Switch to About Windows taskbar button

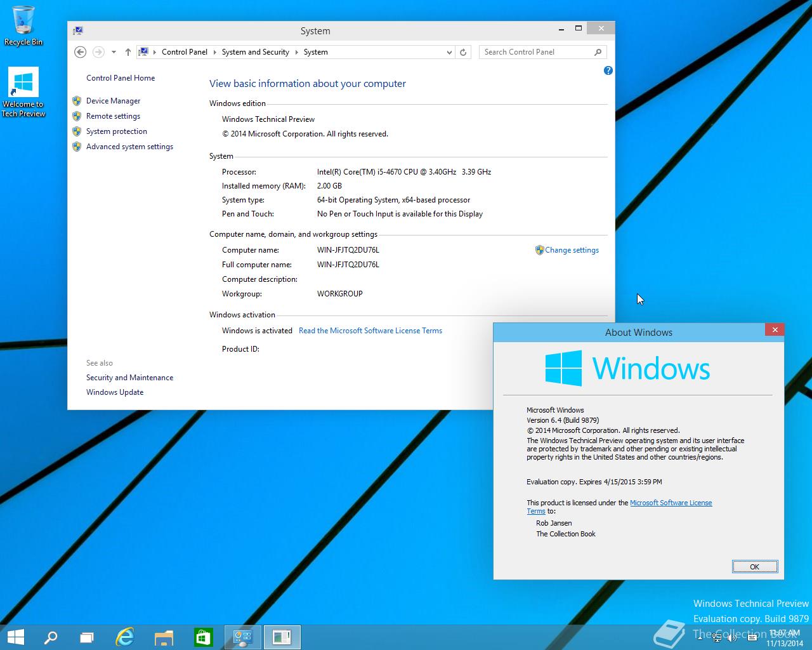pyautogui.click(x=282, y=637)
